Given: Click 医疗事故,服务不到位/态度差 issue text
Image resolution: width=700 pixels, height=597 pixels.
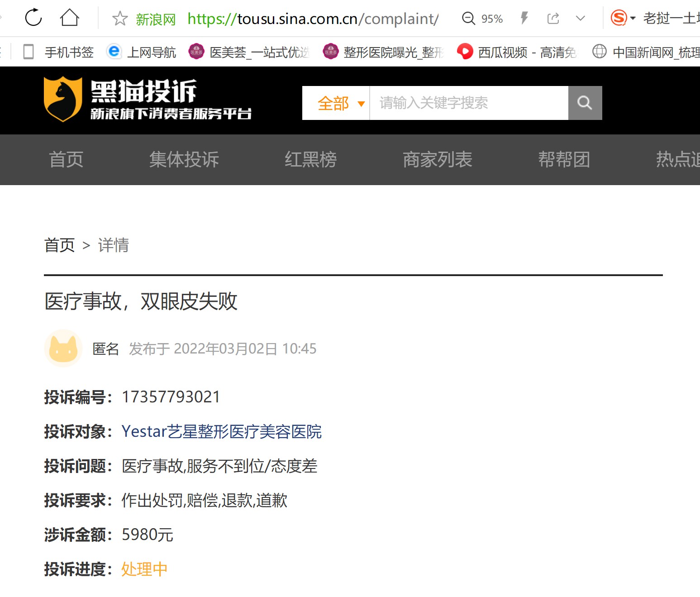Looking at the screenshot, I should [219, 466].
